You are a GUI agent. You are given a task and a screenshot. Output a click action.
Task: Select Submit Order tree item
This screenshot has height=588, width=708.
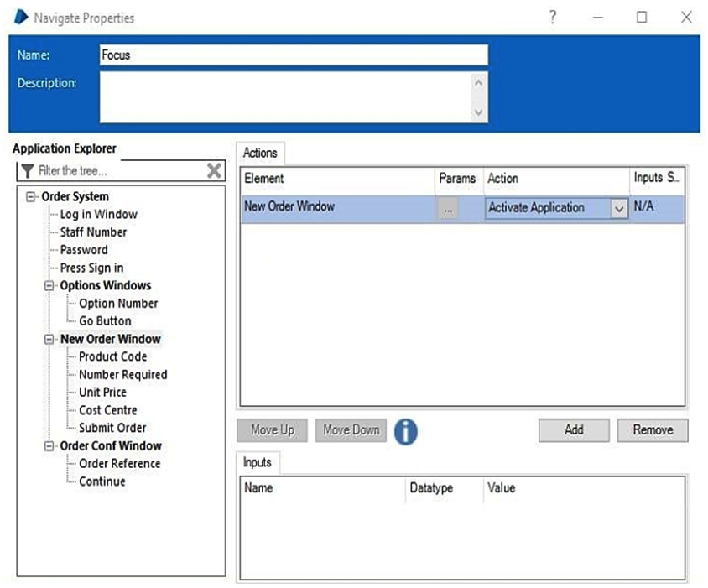112,428
